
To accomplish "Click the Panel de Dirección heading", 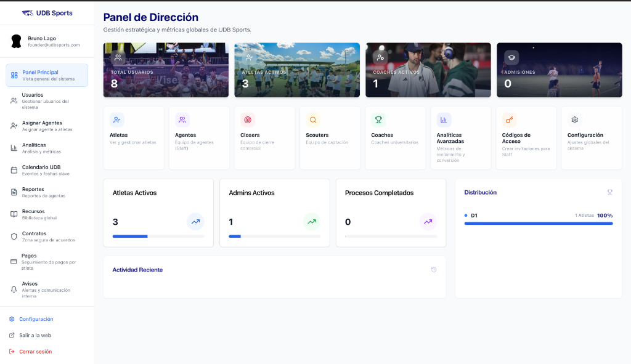I will tap(151, 17).
